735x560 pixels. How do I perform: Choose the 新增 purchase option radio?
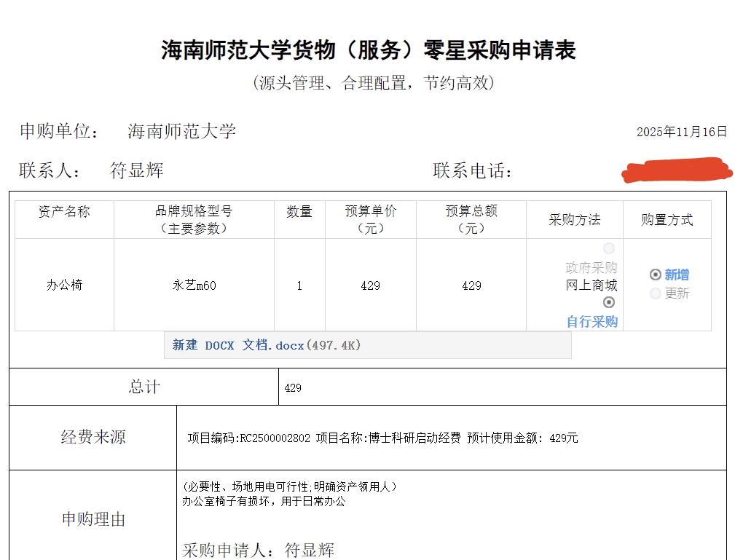pos(656,275)
